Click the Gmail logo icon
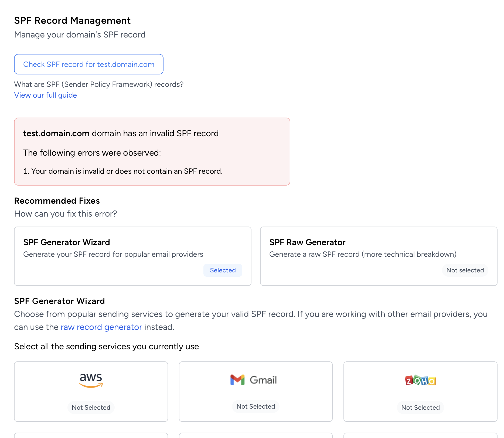504x438 pixels. (254, 380)
